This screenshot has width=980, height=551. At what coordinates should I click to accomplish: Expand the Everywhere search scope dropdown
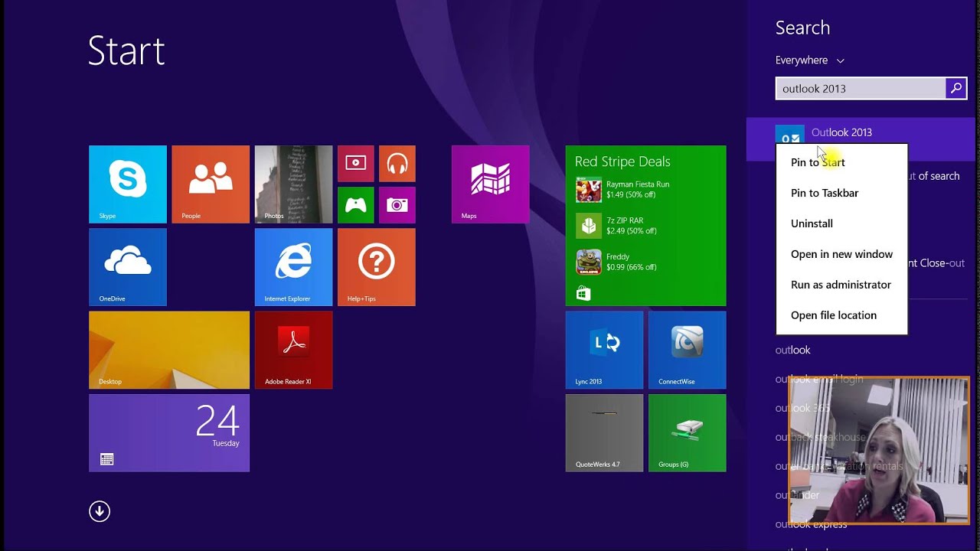click(x=810, y=60)
